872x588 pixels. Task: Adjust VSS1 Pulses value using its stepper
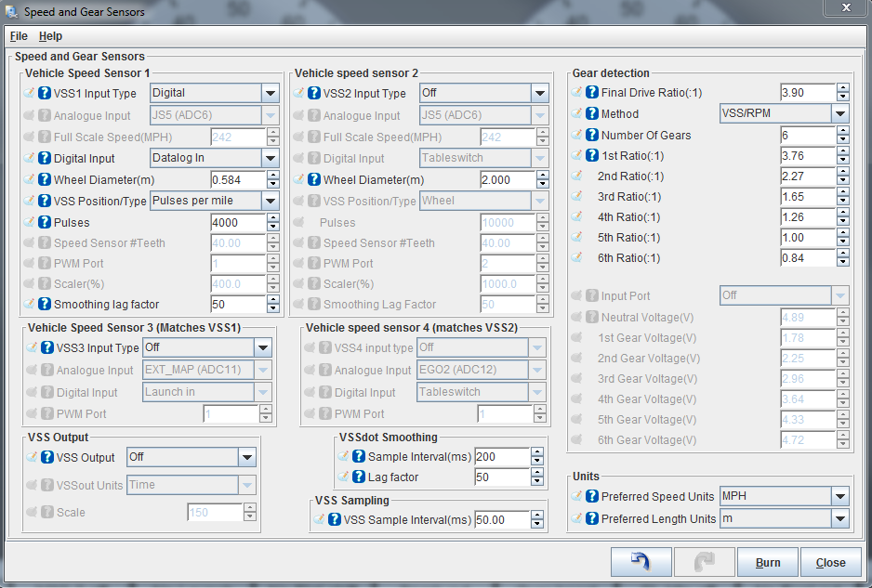point(272,222)
